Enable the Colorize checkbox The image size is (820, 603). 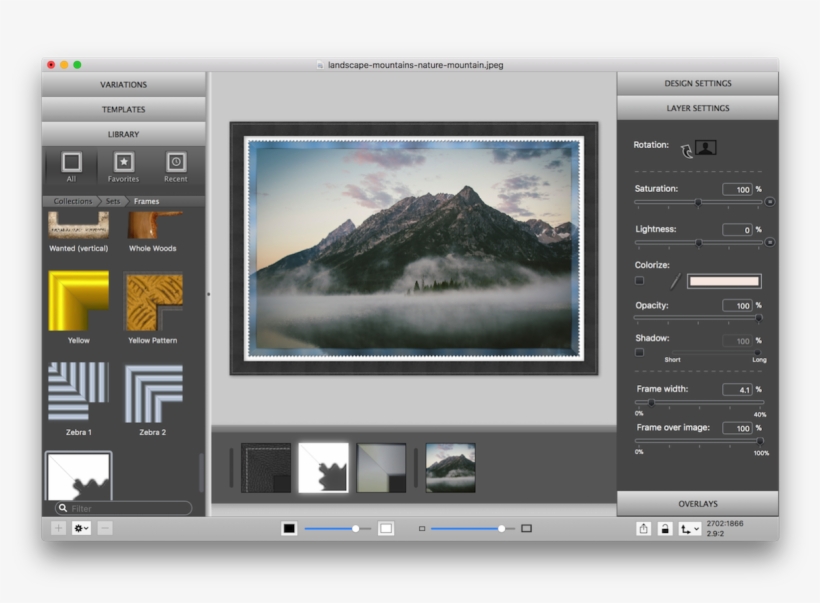[x=639, y=281]
